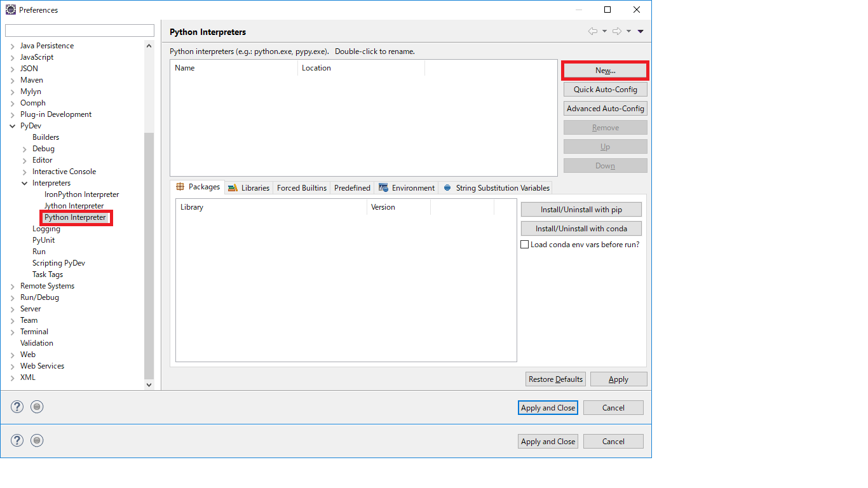Image resolution: width=868 pixels, height=488 pixels.
Task: Click the Environment tab icon
Action: [x=383, y=187]
